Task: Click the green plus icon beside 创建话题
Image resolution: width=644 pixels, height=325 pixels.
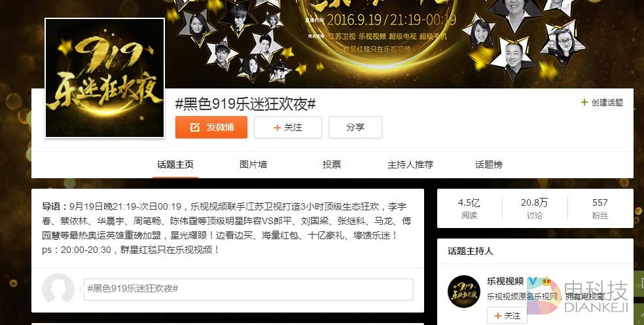Action: click(x=584, y=102)
